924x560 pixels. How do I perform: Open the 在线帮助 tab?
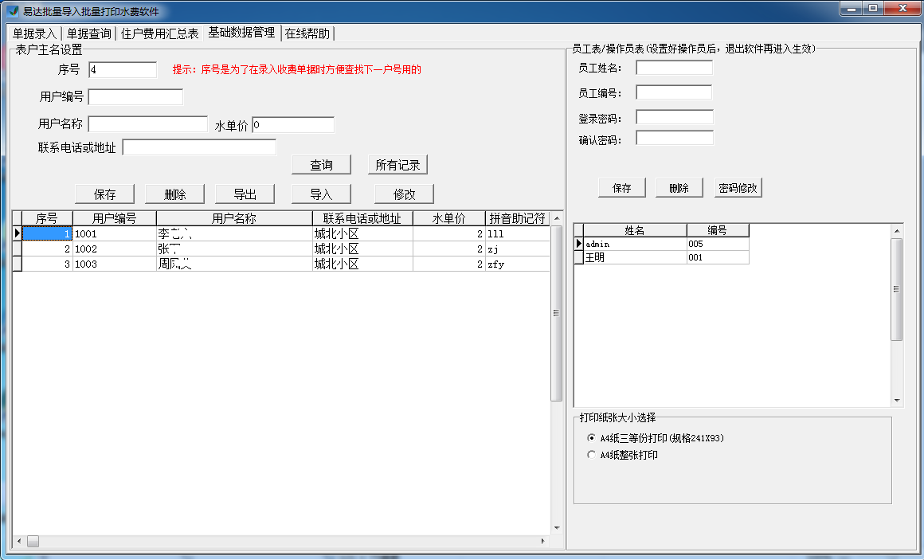pos(307,33)
